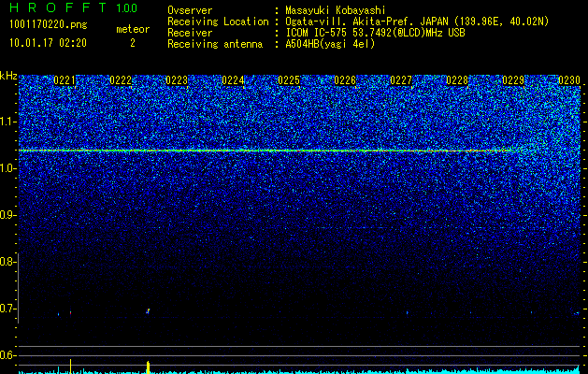Click the 0226 time marker

(345, 80)
